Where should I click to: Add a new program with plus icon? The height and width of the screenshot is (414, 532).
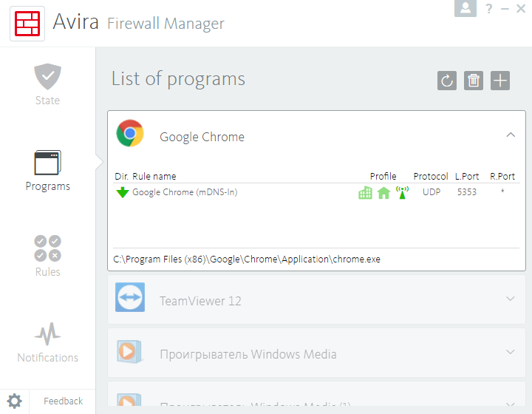[x=500, y=81]
